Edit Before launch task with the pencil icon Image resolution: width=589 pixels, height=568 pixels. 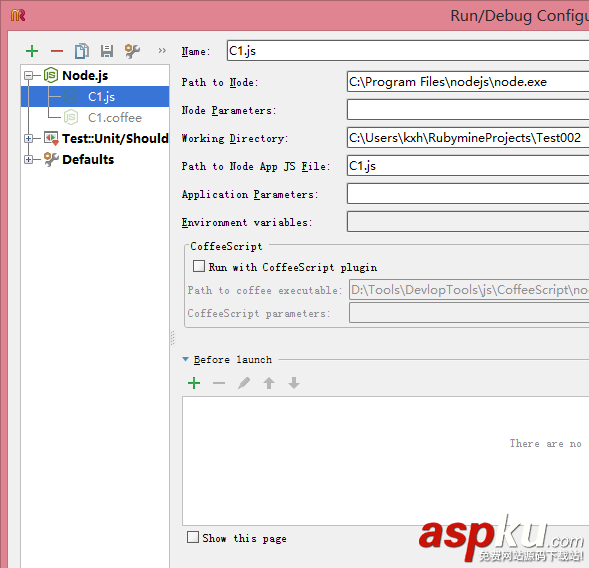[x=244, y=383]
